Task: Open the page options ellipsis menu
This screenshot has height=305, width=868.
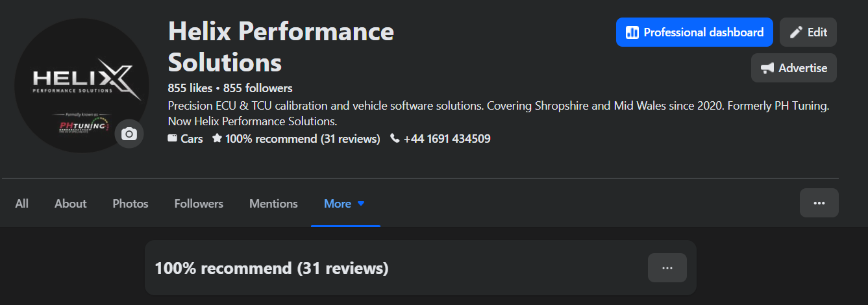Action: [x=819, y=202]
